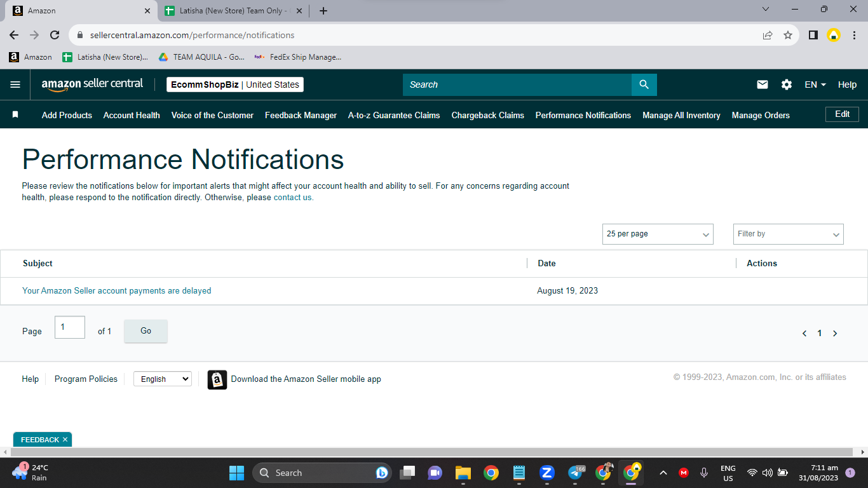This screenshot has height=488, width=868.
Task: Open Chrome's tab search chevron
Action: coord(766,10)
